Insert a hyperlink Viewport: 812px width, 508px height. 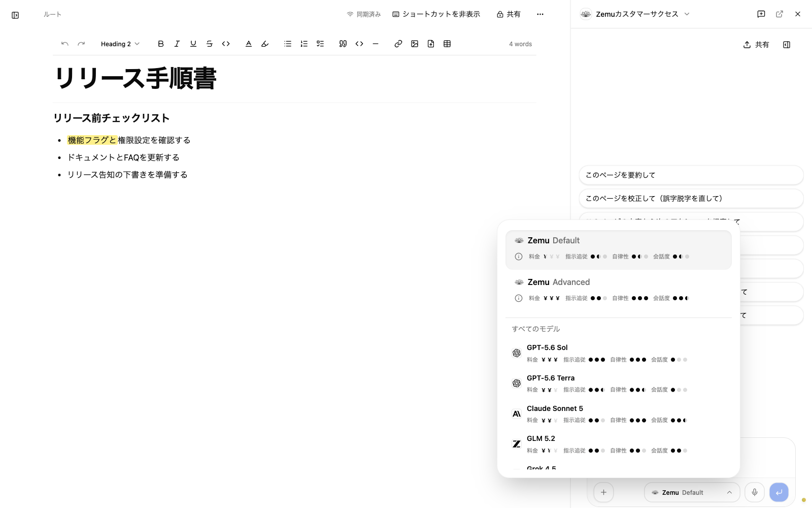click(x=398, y=44)
